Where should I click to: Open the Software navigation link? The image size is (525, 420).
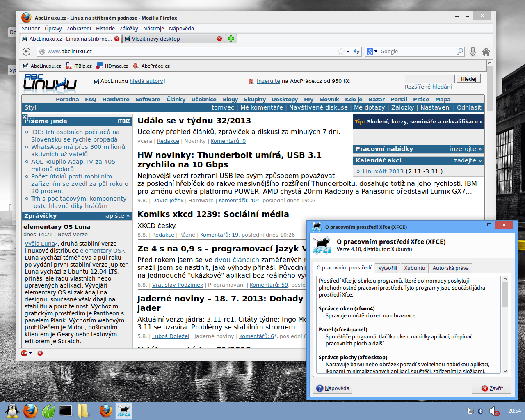point(148,99)
